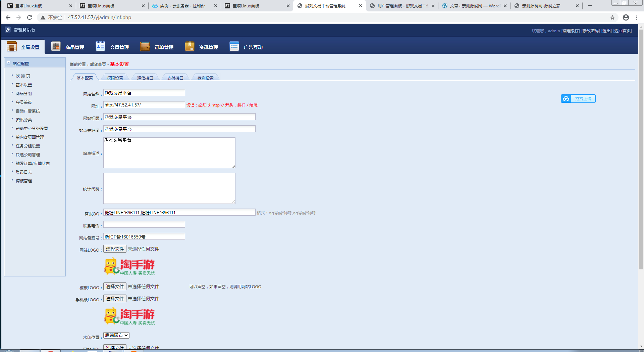
Task: Click the 会员管理 member card icon
Action: [x=100, y=46]
